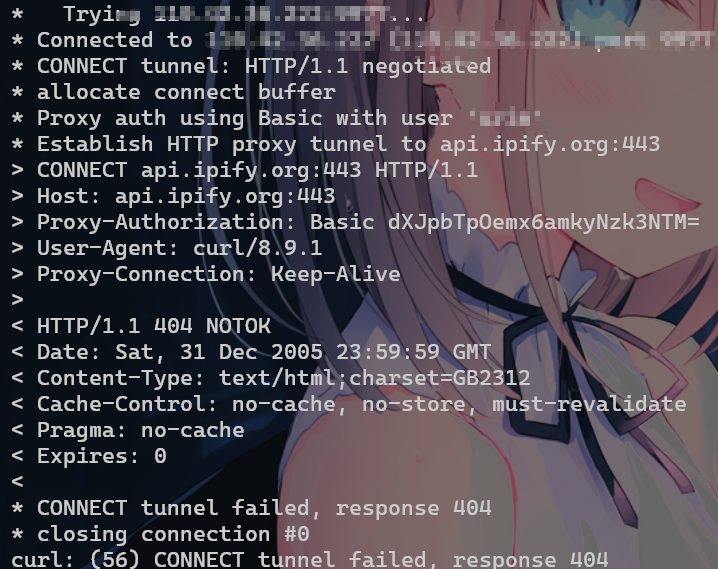The image size is (718, 569).
Task: Click the 'Proxy auth using Basic' line
Action: click(x=277, y=118)
